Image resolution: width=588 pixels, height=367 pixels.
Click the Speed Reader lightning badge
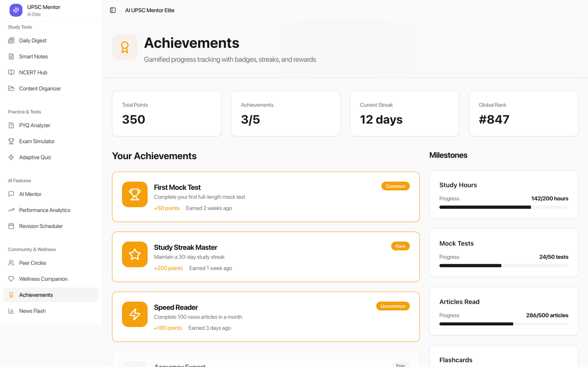pos(135,314)
